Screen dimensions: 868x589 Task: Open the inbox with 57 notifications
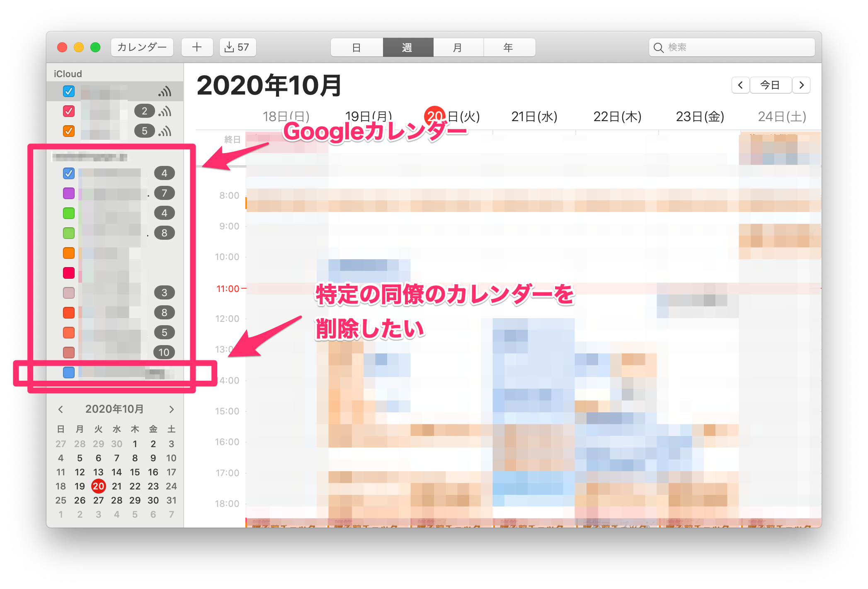[237, 47]
